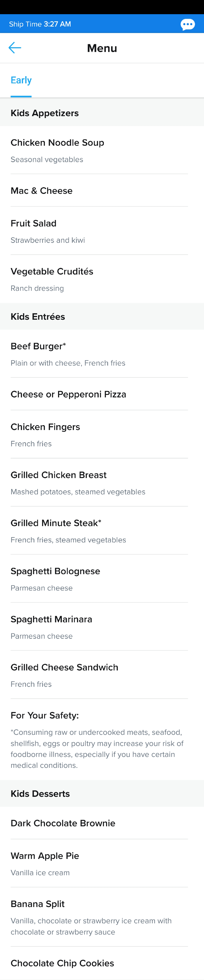Tap the Ship Time display

point(40,24)
